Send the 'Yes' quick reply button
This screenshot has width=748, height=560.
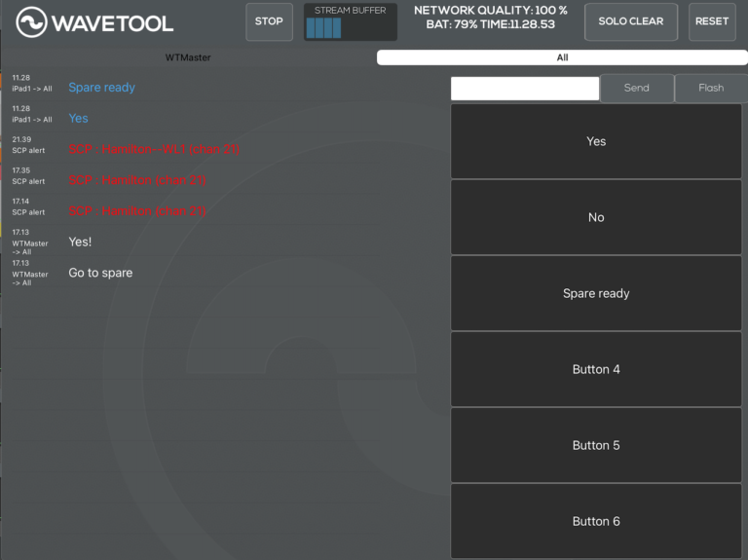tap(596, 141)
